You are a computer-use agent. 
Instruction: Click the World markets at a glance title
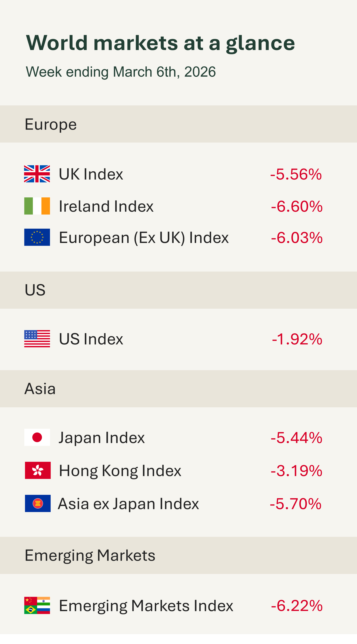coord(160,43)
